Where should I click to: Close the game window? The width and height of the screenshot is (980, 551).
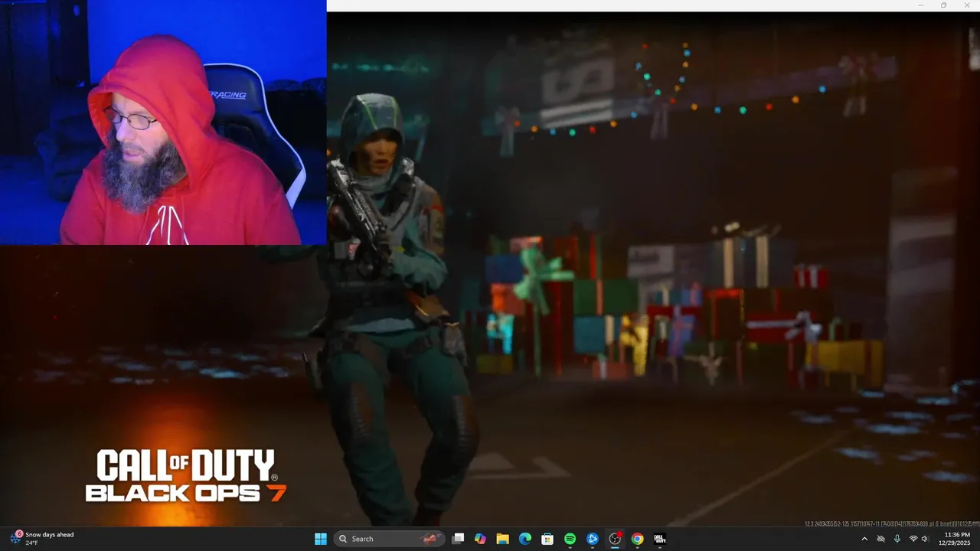click(966, 5)
